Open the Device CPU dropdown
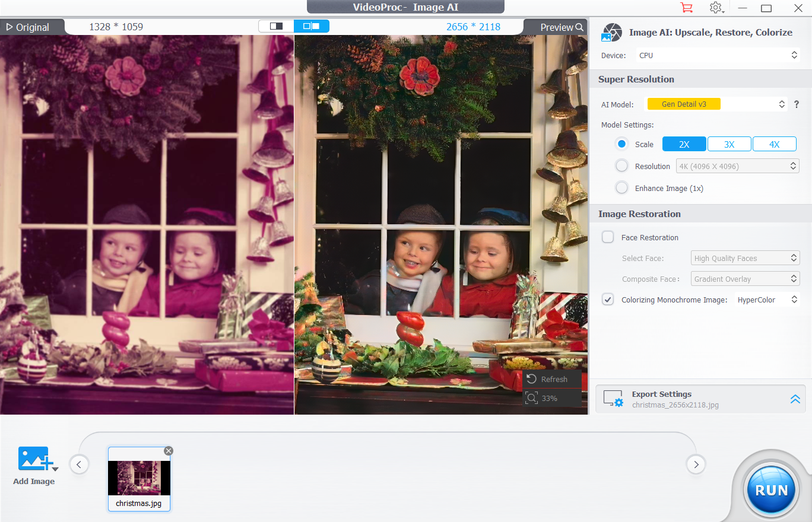Screen dimensions: 812x522 tap(718, 55)
